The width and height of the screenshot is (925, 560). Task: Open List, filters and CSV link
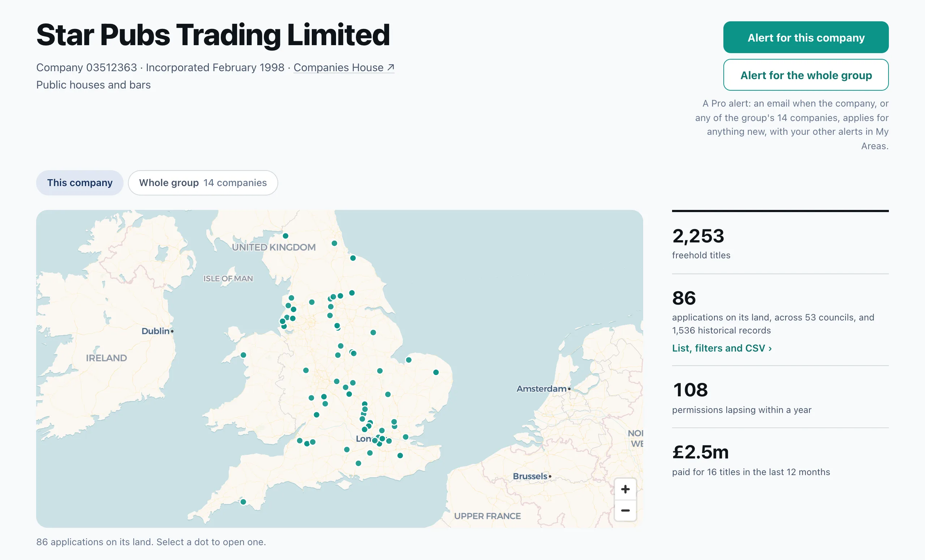(722, 348)
